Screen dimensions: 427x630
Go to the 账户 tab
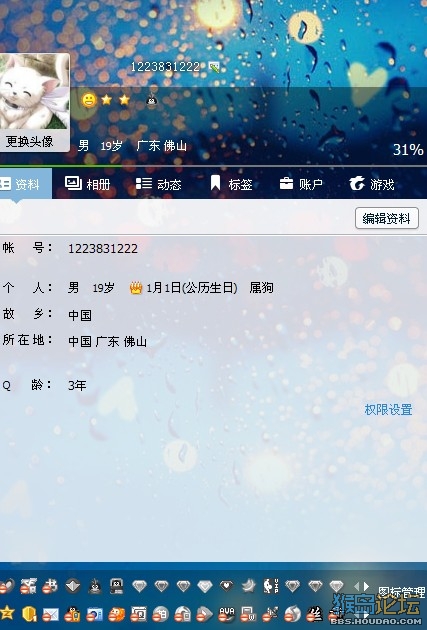click(301, 184)
